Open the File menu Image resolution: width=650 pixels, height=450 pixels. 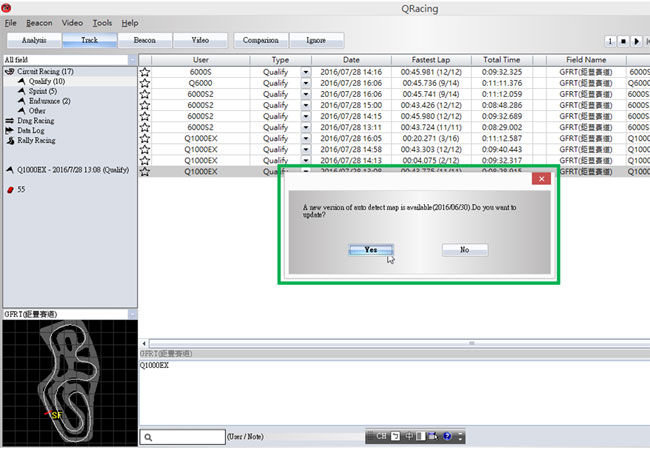click(x=11, y=23)
